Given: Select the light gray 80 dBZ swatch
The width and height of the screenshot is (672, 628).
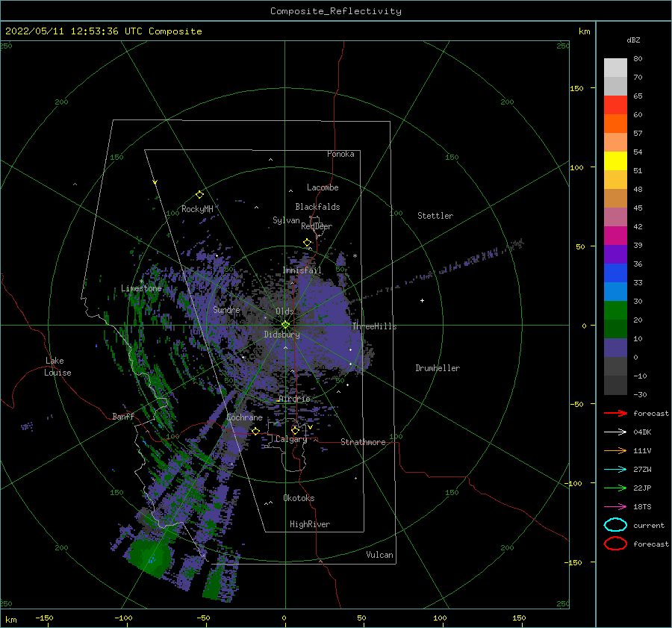Looking at the screenshot, I should point(615,67).
